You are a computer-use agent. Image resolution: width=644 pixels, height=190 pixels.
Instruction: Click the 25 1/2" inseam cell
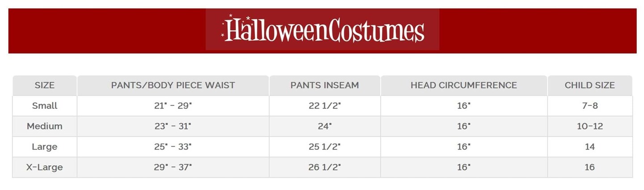pos(325,147)
